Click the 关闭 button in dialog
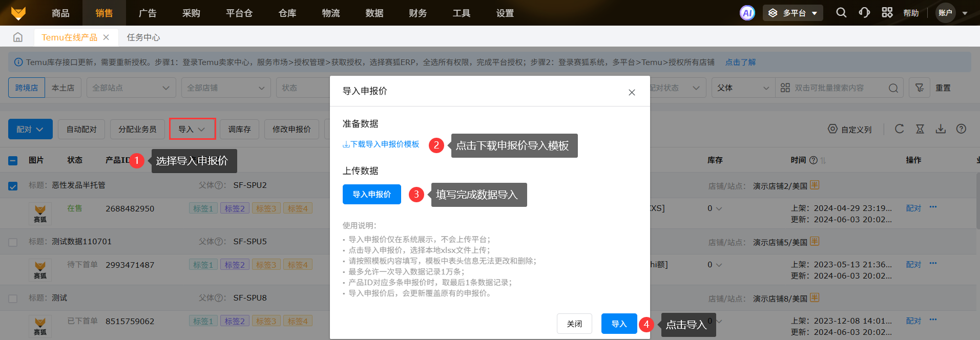Screen dimensions: 980x340 [574, 324]
